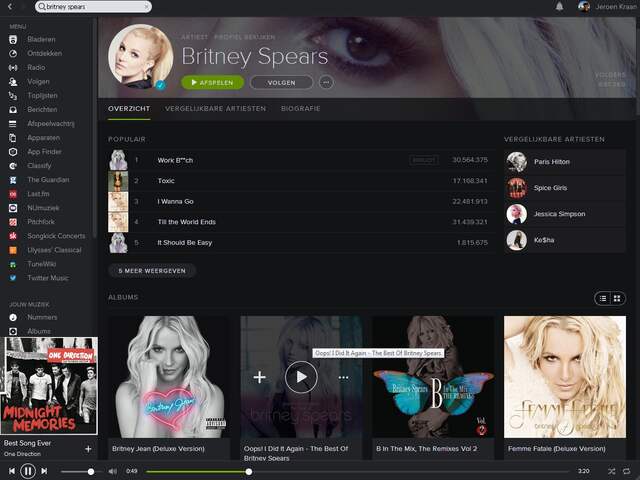Open more options on the Oops! album cover
The height and width of the screenshot is (480, 640).
click(344, 378)
